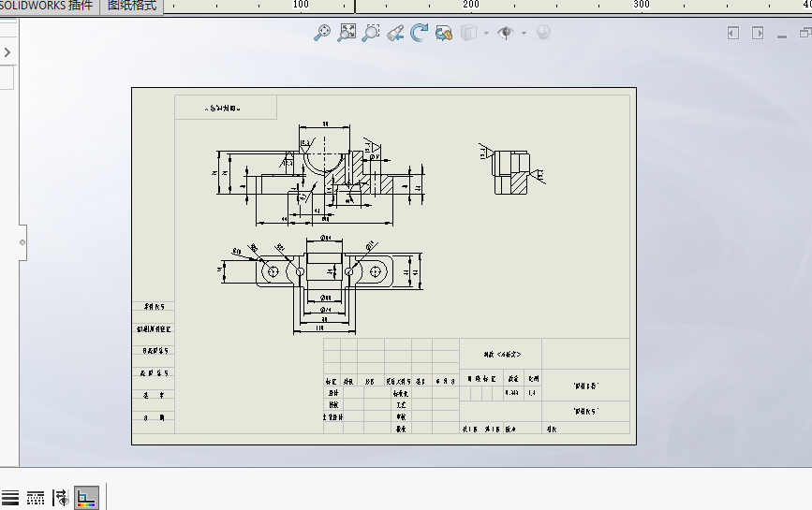
Task: Minimize the drawing document window
Action: (782, 36)
